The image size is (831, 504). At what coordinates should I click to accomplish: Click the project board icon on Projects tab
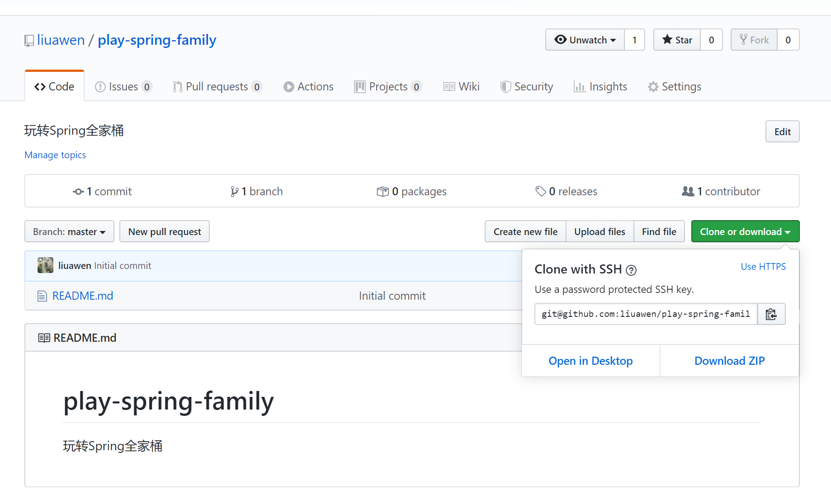[359, 87]
